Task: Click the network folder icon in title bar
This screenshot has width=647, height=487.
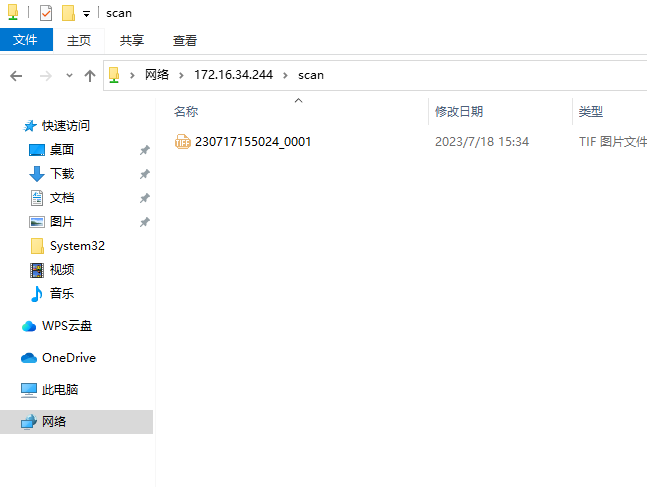Action: [x=13, y=12]
